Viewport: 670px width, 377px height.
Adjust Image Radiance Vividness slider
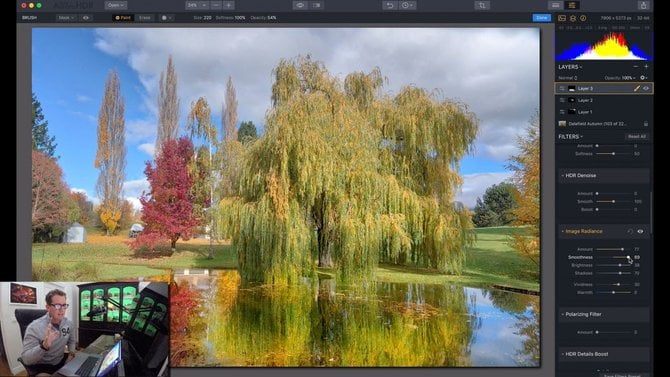coord(614,284)
